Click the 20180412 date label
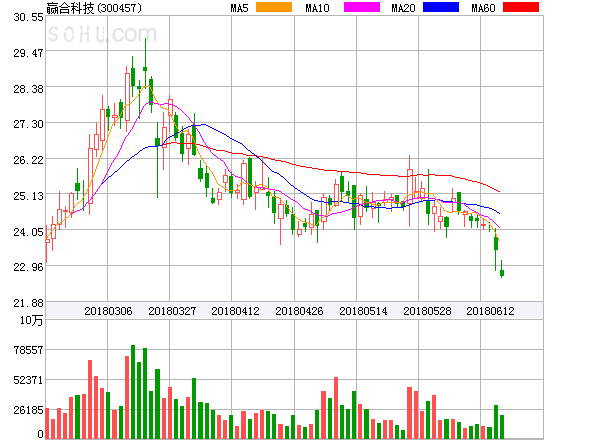This screenshot has height=440, width=600. (235, 311)
